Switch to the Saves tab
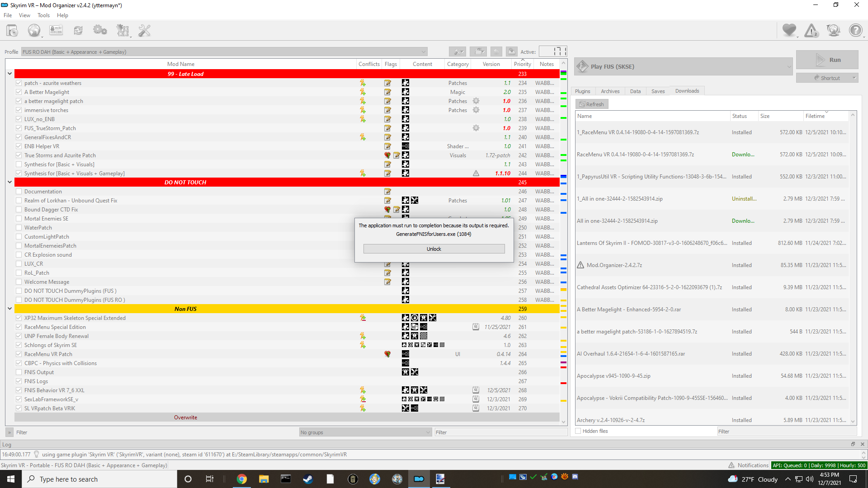Image resolution: width=868 pixels, height=488 pixels. [658, 91]
